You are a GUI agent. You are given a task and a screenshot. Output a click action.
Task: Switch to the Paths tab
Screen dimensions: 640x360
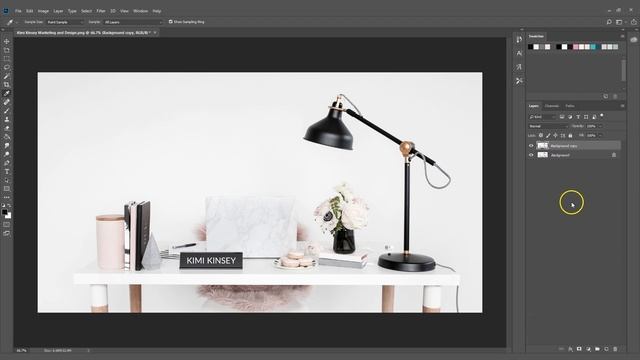point(570,106)
